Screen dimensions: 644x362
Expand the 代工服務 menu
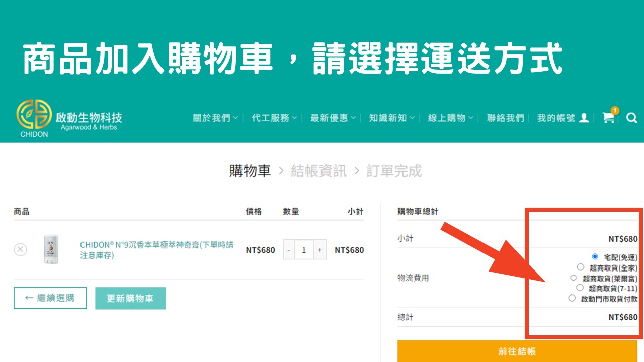tap(274, 118)
